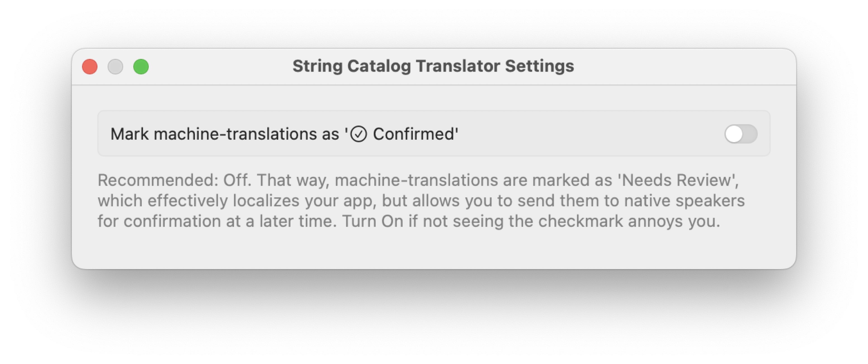The height and width of the screenshot is (364, 868).
Task: Click the word 'Mark' at the row start
Action: (x=129, y=134)
